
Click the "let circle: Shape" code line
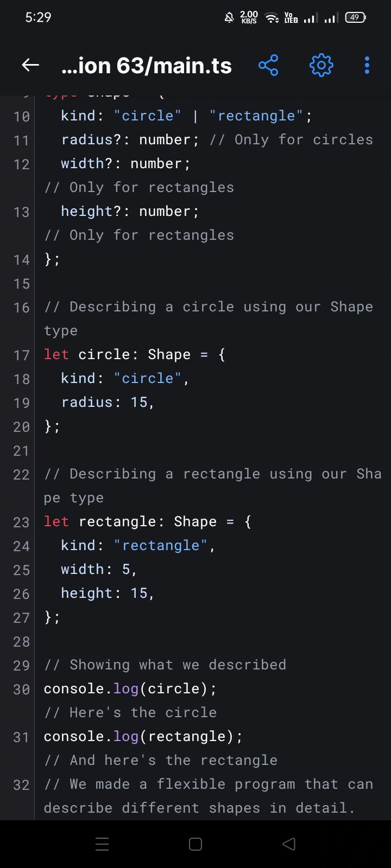134,355
